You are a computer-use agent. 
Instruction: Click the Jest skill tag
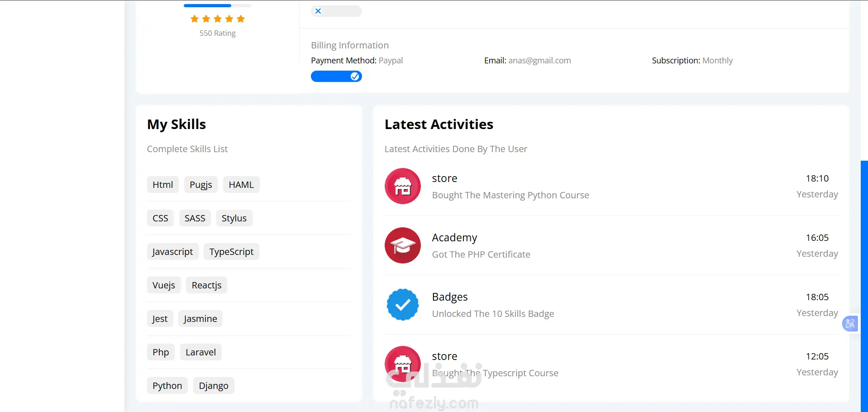pos(160,319)
